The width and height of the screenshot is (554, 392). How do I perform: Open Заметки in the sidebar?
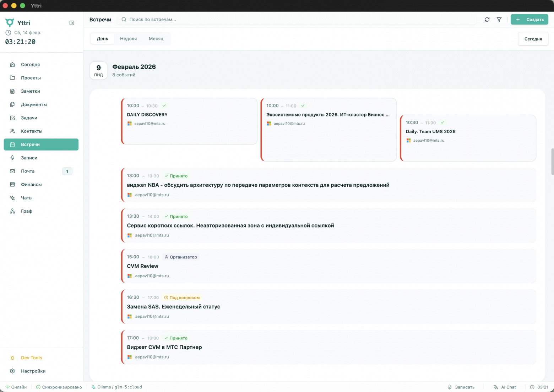[x=31, y=91]
